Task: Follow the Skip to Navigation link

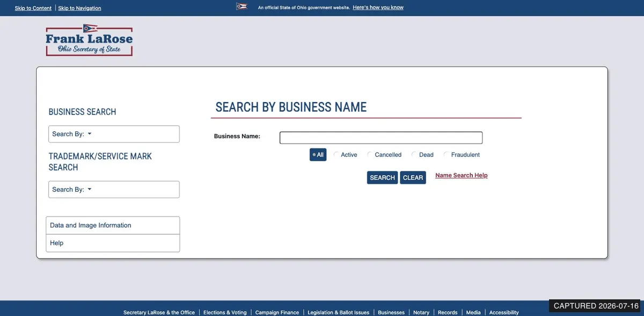Action: pyautogui.click(x=79, y=8)
